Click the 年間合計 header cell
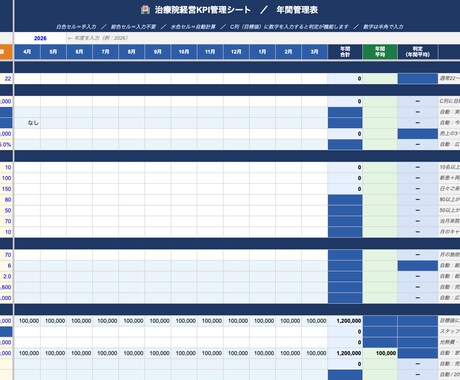 pos(345,52)
